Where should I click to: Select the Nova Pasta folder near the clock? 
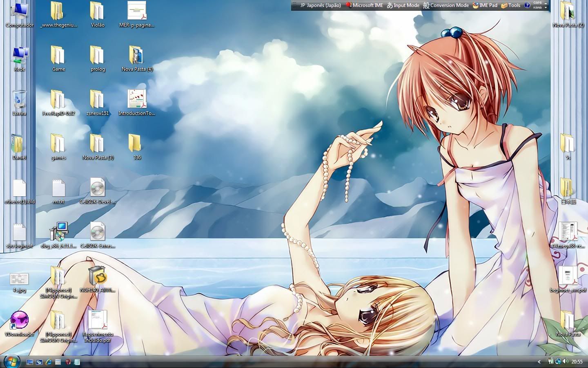point(568,323)
